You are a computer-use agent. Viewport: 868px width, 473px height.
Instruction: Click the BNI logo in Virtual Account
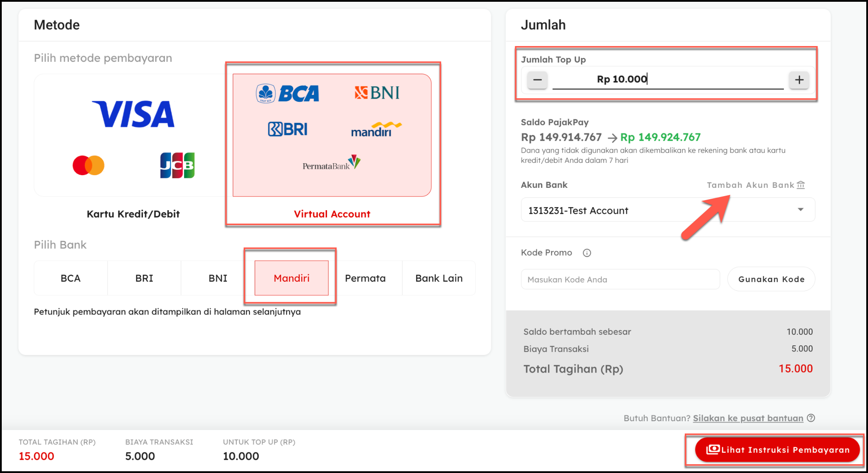pos(377,93)
